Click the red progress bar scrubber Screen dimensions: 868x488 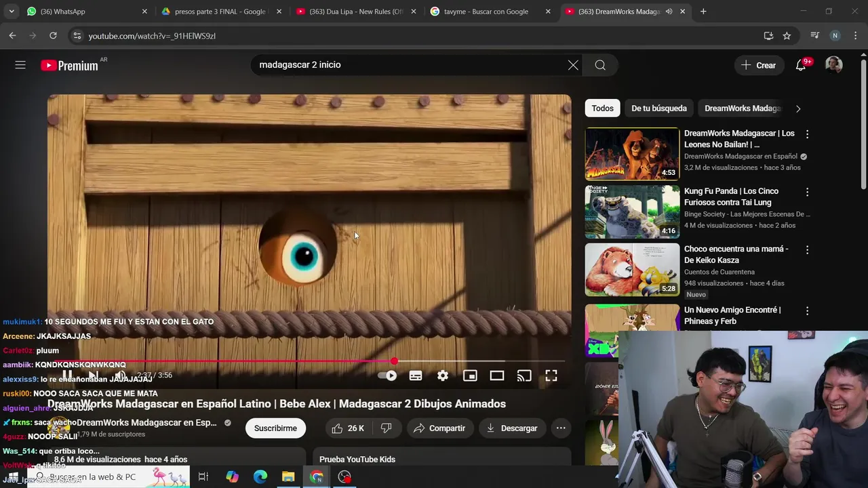tap(394, 361)
